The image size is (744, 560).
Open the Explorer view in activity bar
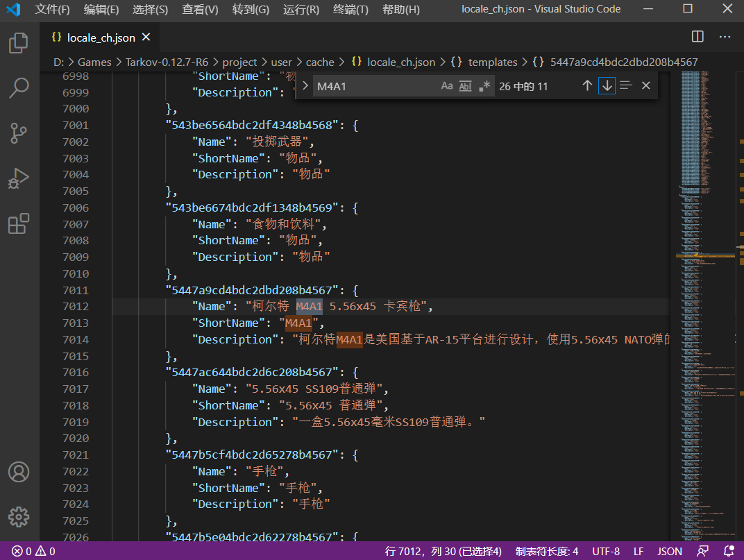(19, 43)
